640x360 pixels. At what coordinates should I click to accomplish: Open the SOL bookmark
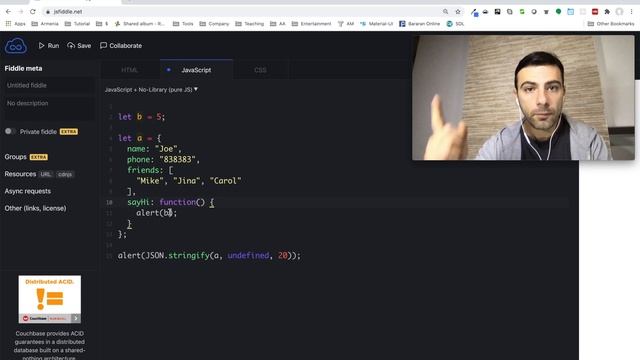click(x=455, y=24)
